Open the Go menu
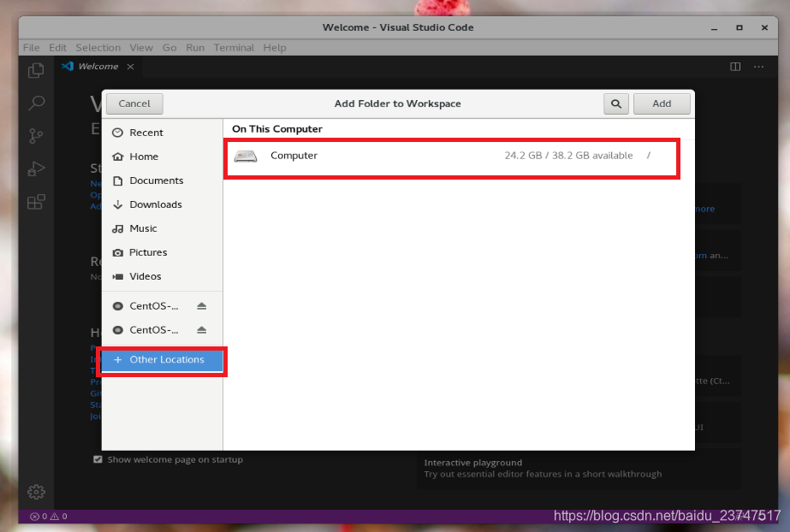790x532 pixels. [x=169, y=48]
